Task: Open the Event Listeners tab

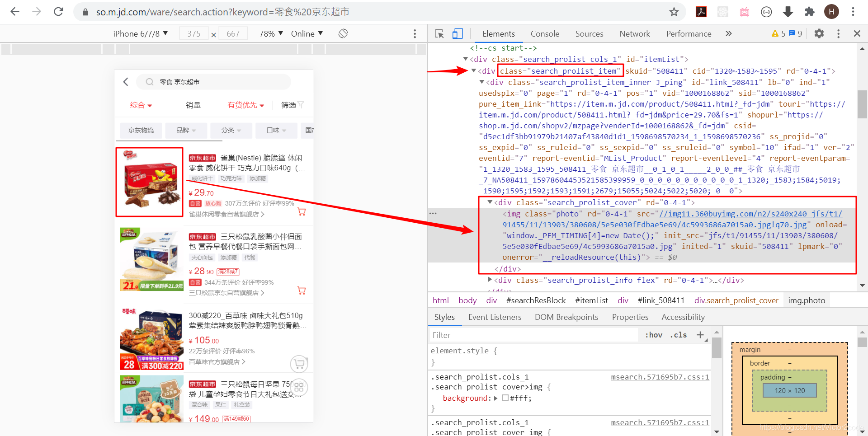Action: (495, 317)
